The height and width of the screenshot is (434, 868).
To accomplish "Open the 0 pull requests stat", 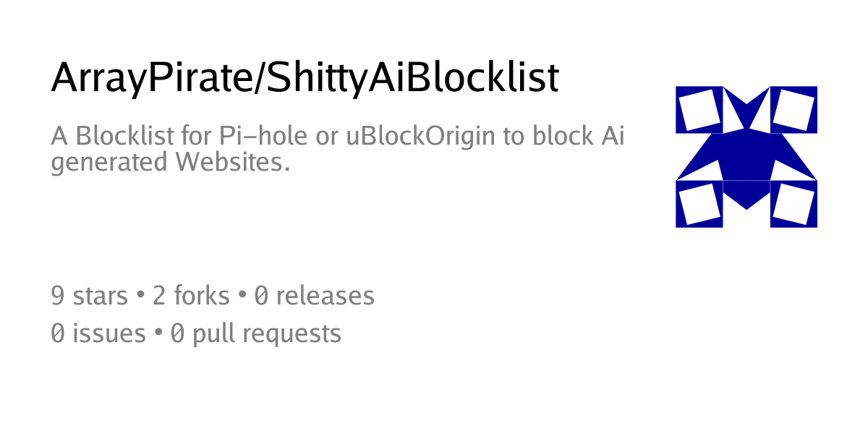I will click(x=256, y=333).
